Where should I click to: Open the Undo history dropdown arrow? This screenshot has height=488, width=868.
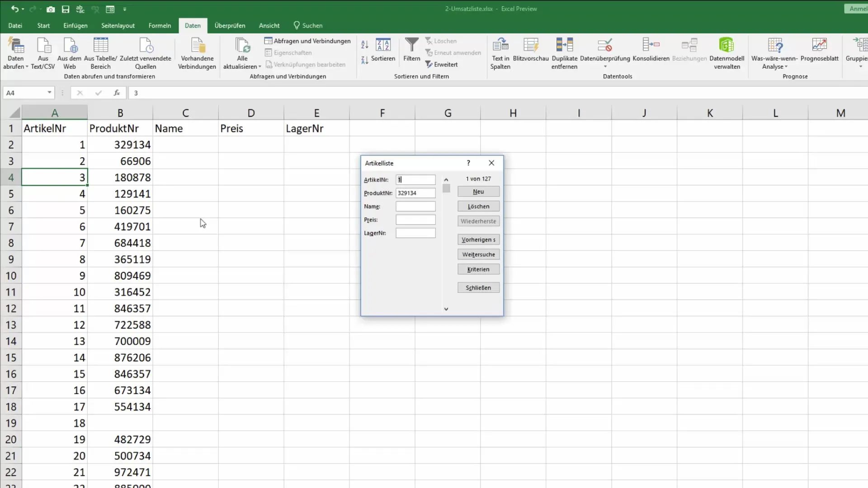(x=23, y=9)
